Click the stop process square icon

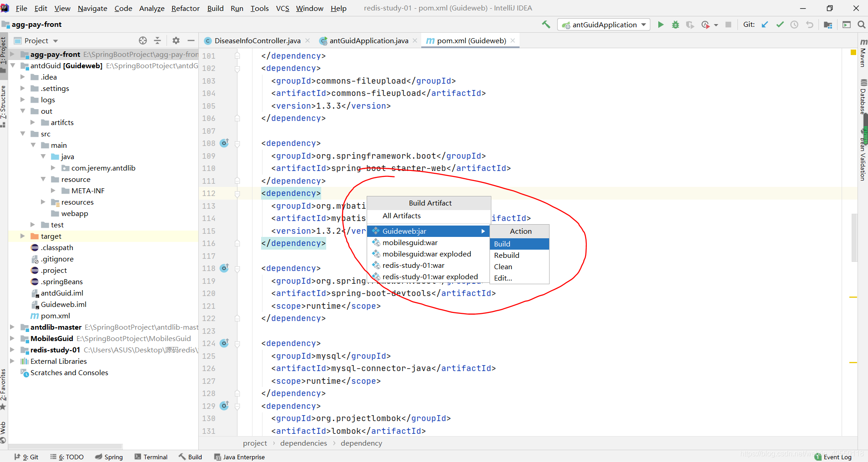click(x=728, y=25)
